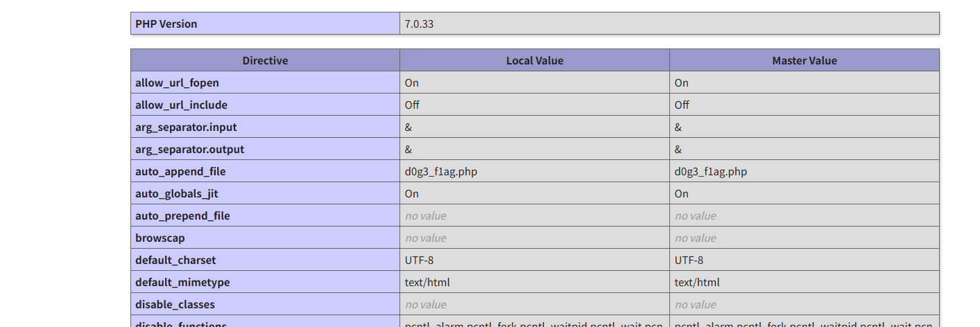This screenshot has height=327, width=980.
Task: Select the disable_classes directive name
Action: (175, 304)
